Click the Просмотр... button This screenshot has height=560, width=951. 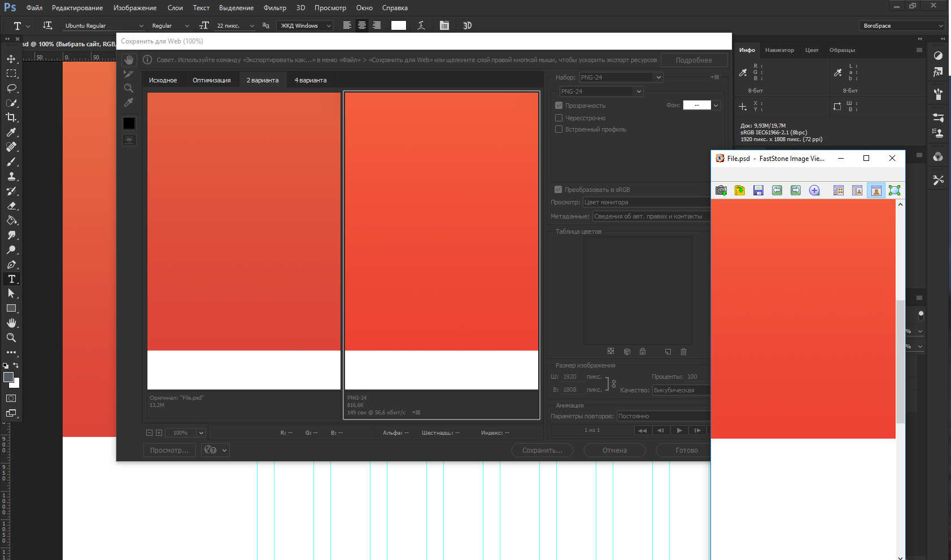(x=169, y=450)
